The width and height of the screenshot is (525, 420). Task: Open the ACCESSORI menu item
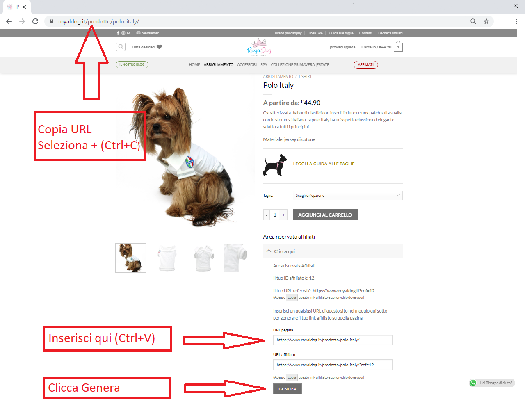click(247, 65)
